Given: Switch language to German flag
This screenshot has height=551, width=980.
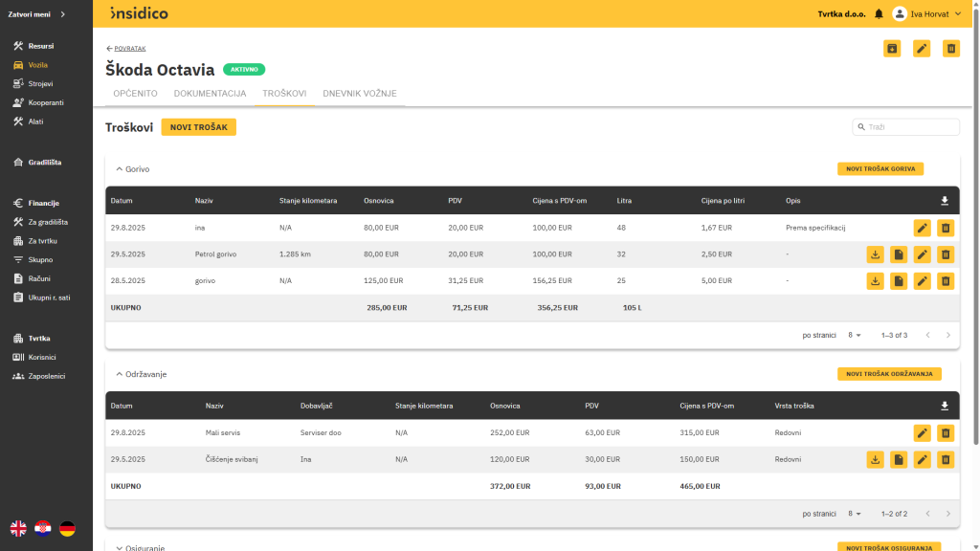Looking at the screenshot, I should (x=67, y=528).
